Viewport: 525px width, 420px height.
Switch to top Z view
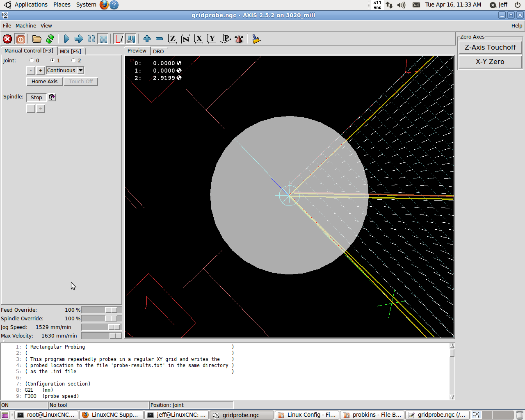pyautogui.click(x=172, y=39)
